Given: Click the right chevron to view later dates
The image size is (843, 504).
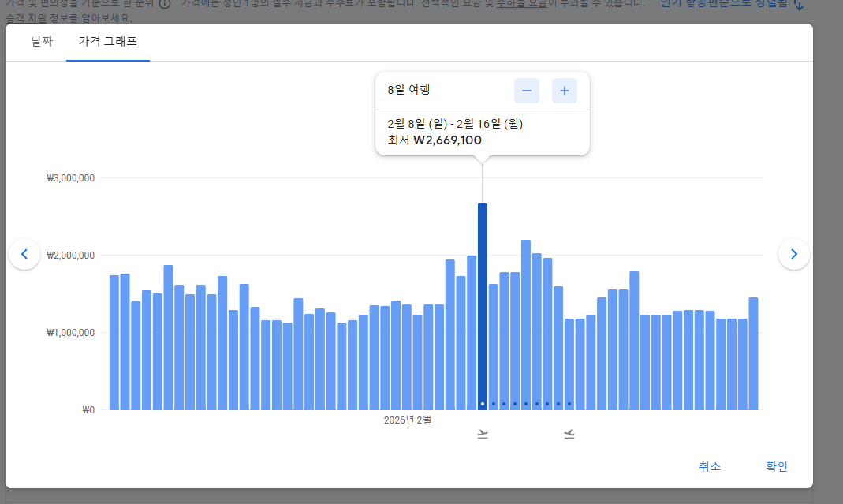Looking at the screenshot, I should (x=794, y=253).
